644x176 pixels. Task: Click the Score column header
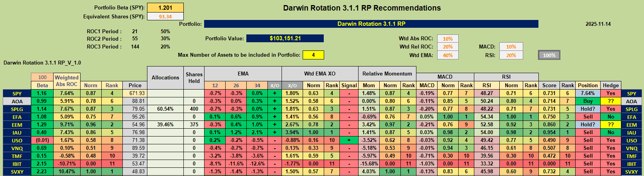(549, 85)
